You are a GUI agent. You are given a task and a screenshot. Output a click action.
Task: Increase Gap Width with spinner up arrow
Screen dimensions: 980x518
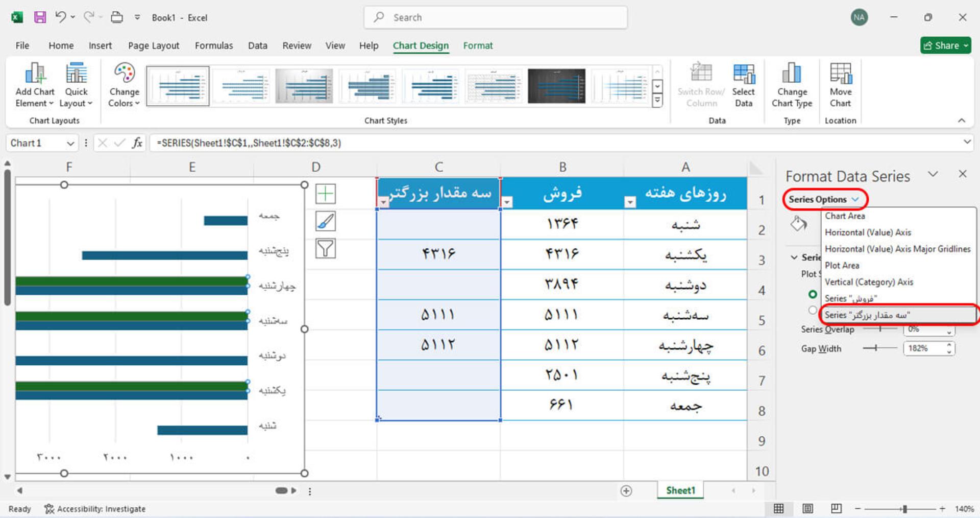[x=949, y=345]
